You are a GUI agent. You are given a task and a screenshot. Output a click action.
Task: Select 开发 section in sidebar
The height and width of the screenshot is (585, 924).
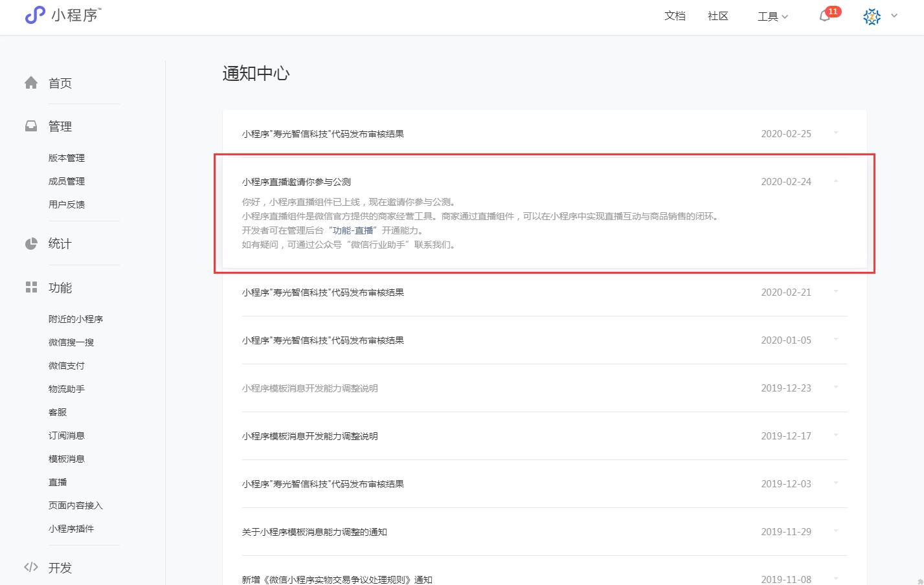(60, 568)
